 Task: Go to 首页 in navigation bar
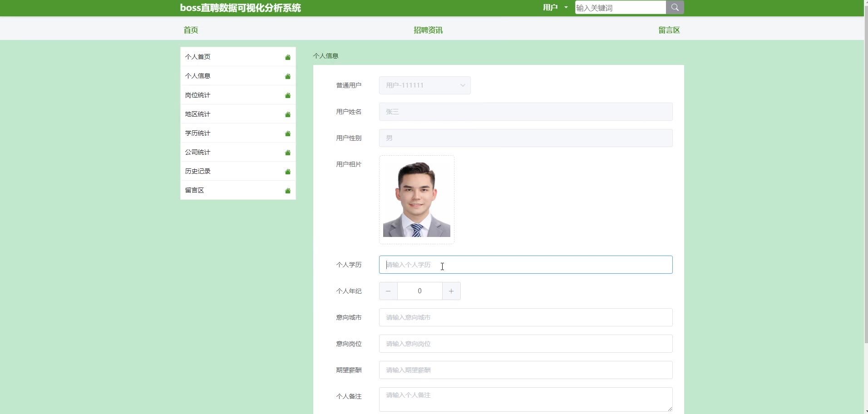pyautogui.click(x=191, y=30)
